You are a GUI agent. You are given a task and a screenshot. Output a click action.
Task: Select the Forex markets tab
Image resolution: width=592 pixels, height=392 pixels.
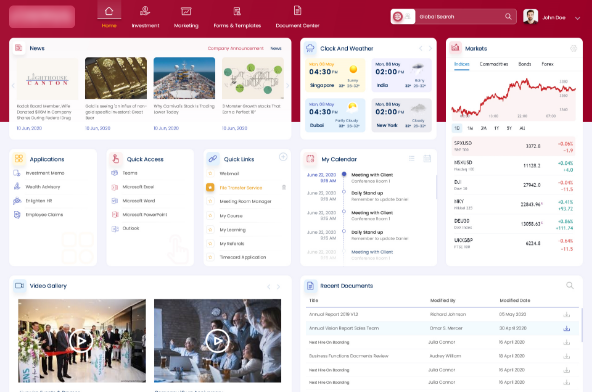547,64
